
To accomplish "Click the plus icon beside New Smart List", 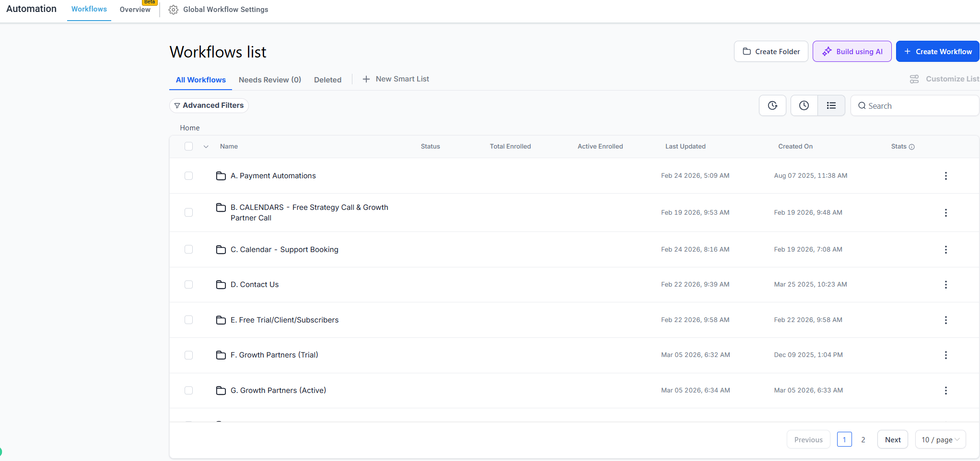I will pos(366,79).
